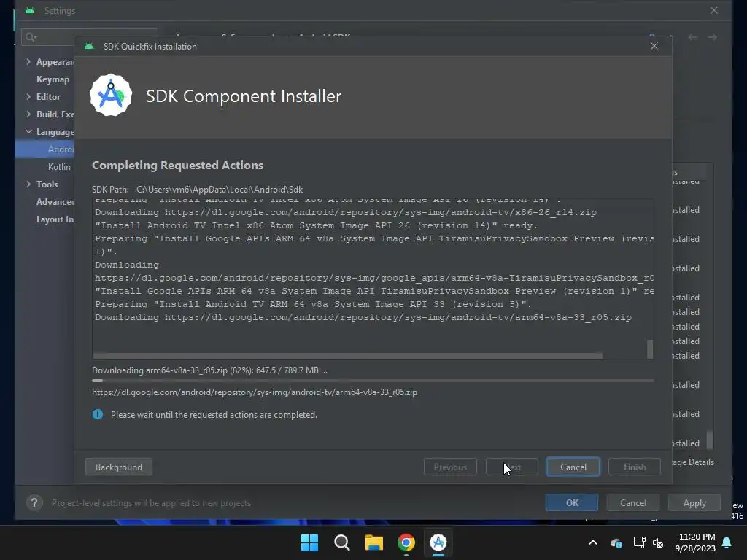Viewport: 747px width, 560px height.
Task: Click the arm64-v8a-33_r05.zip URL below progress bar
Action: pyautogui.click(x=255, y=392)
